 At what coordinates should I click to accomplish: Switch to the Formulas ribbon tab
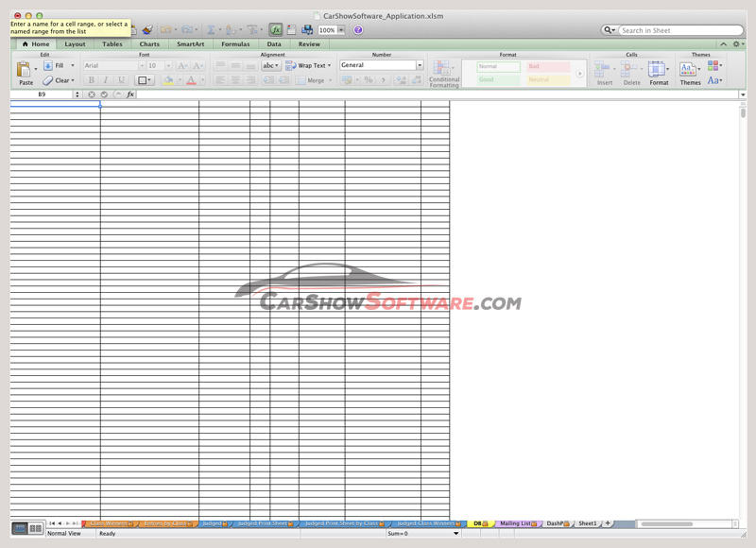[234, 43]
